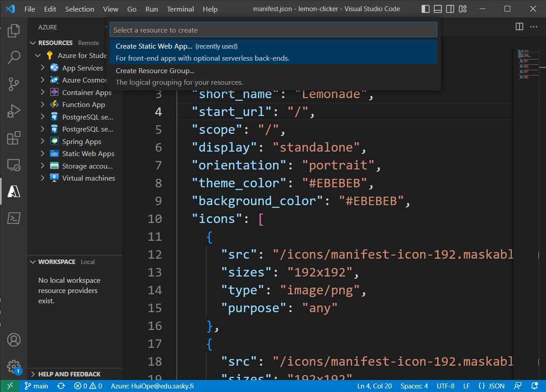This screenshot has width=546, height=392.
Task: Open Remote Explorer icon in activity bar
Action: (x=14, y=165)
